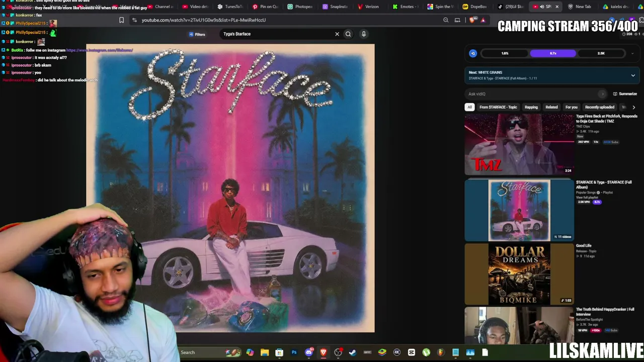Start voice search with microphone icon
Screen dimensions: 644x362
[364, 34]
